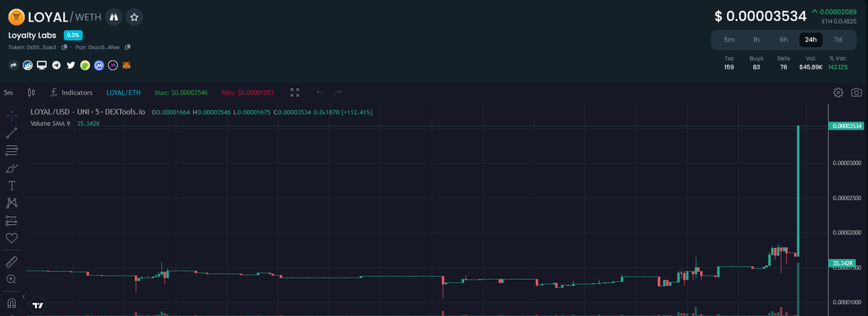Open the Twitter link icon
This screenshot has height=316, width=868.
click(71, 65)
